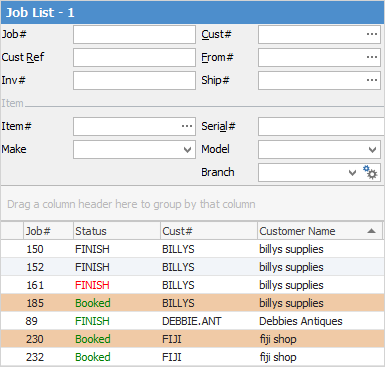Screen dimensions: 385x367
Task: Click the Booked status of job 232
Action: [x=93, y=357]
